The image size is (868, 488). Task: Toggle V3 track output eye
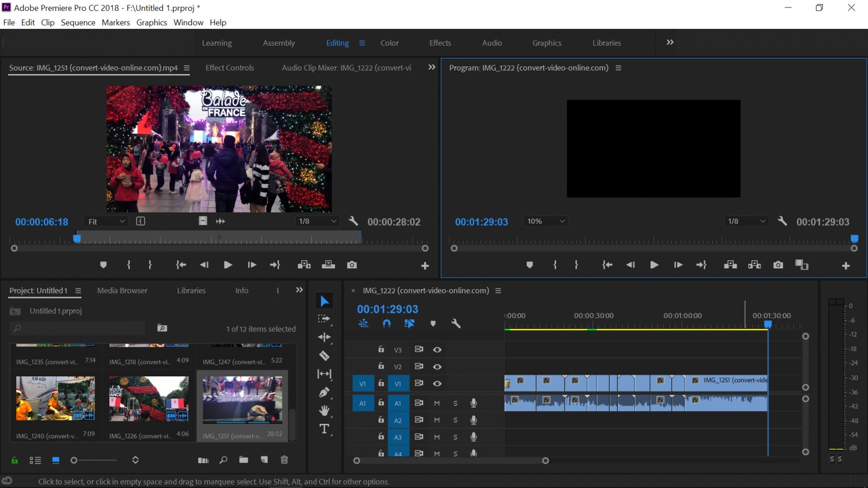[437, 350]
